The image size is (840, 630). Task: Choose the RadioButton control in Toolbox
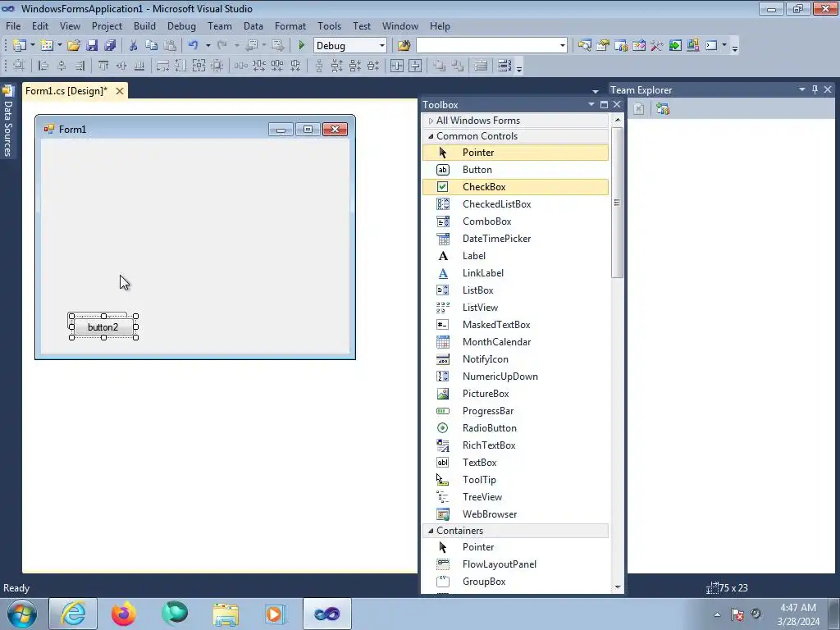pyautogui.click(x=515, y=428)
